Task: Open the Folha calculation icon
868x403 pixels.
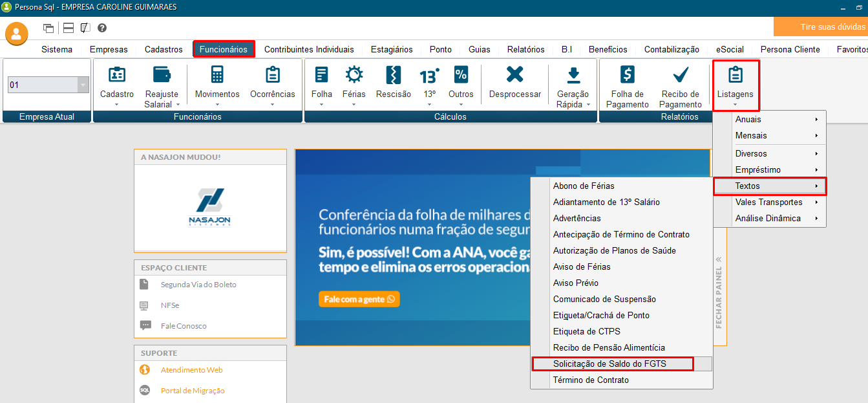Action: 321,74
